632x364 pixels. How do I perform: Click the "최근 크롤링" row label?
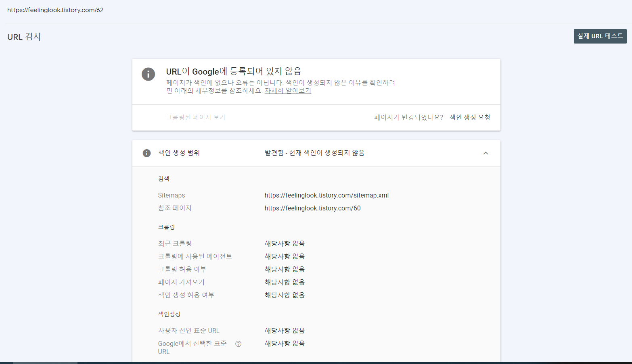(175, 243)
